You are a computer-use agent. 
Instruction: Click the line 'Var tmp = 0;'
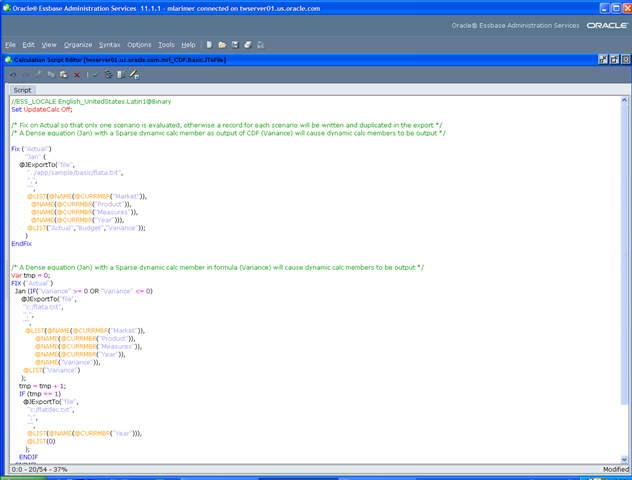coord(31,275)
